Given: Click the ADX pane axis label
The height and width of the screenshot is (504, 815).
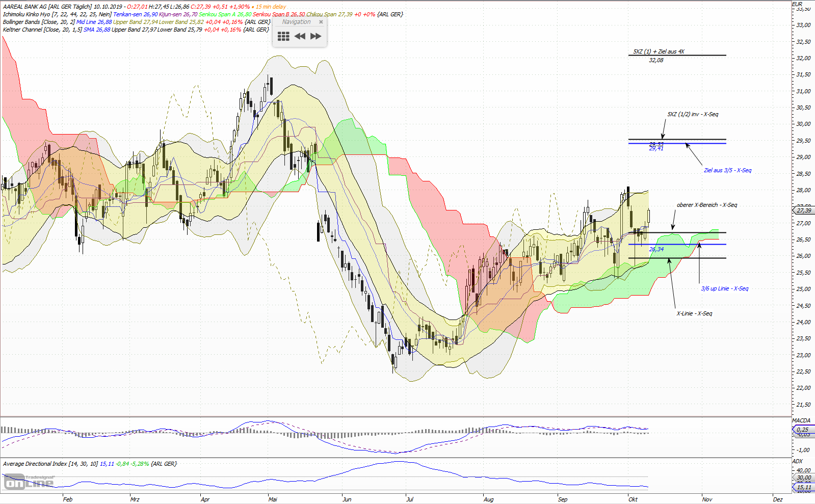Looking at the screenshot, I should (797, 461).
